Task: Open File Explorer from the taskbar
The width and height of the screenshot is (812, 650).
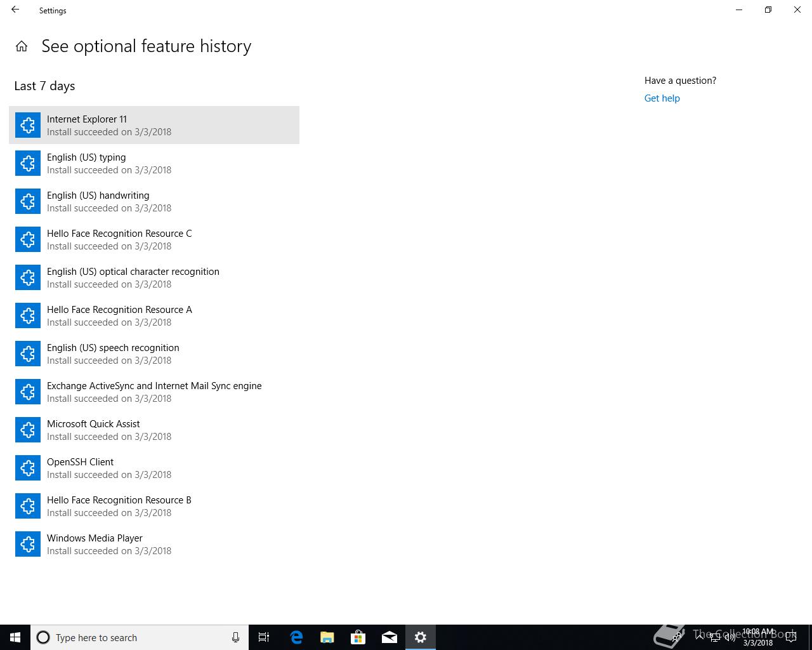Action: click(327, 637)
